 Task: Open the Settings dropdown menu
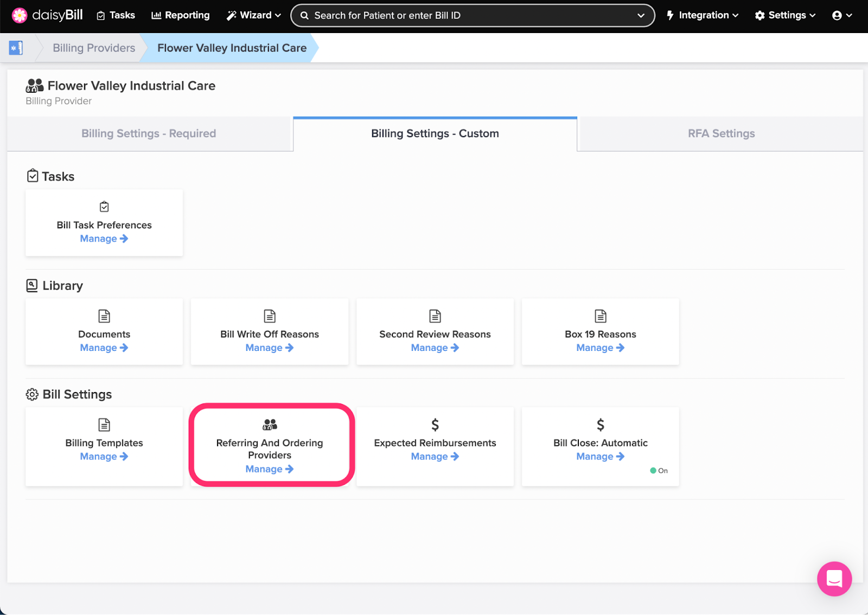[x=785, y=15]
